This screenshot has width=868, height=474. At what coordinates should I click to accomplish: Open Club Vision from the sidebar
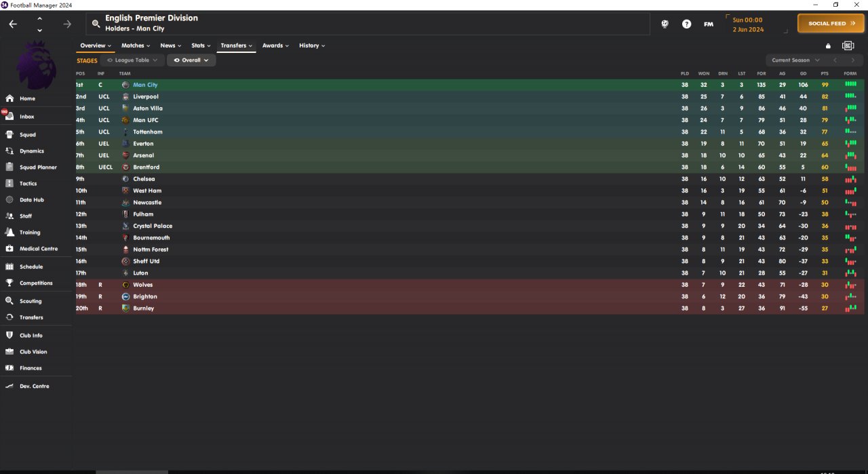[x=33, y=351]
